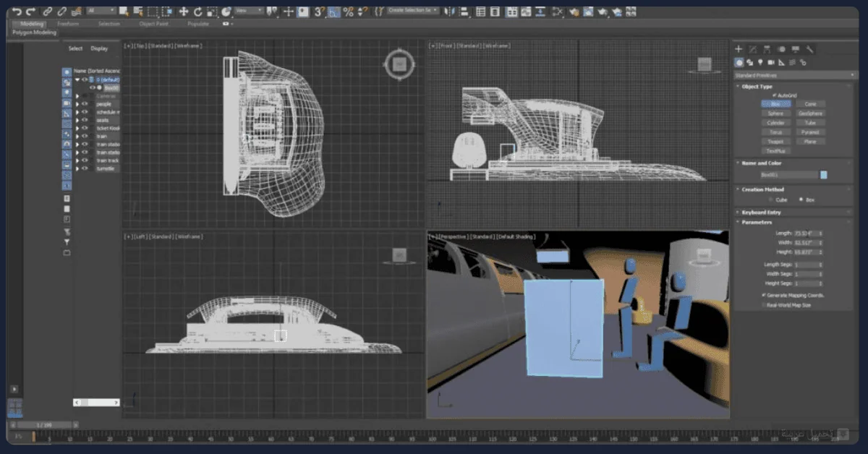Open the Utilities wrench tab
Image resolution: width=868 pixels, height=454 pixels.
click(809, 49)
